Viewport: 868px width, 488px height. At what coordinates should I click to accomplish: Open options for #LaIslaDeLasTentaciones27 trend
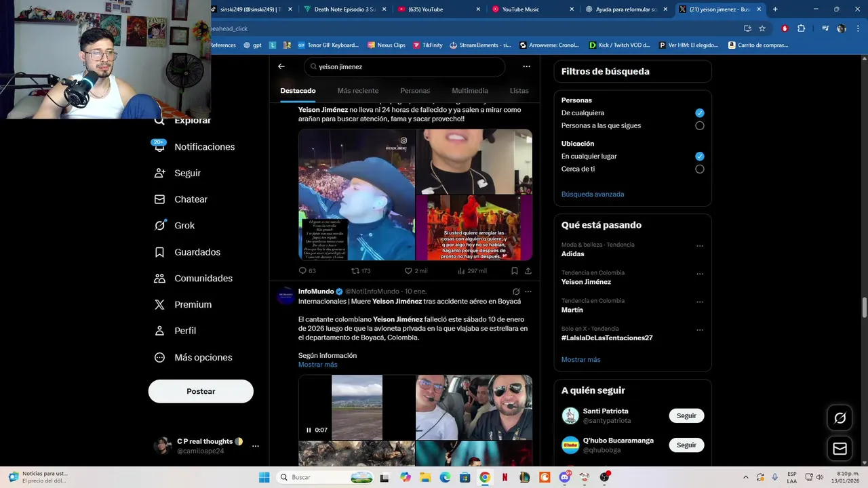pyautogui.click(x=700, y=330)
